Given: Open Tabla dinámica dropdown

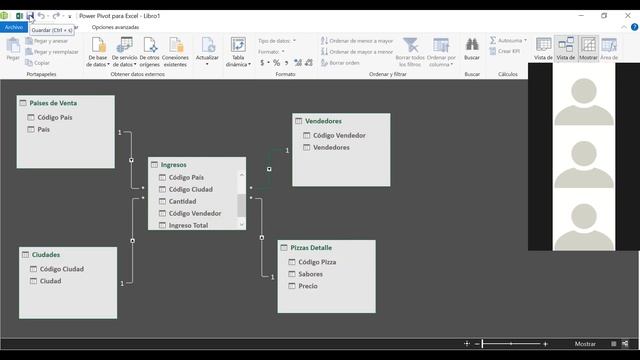Looking at the screenshot, I should coord(238,52).
